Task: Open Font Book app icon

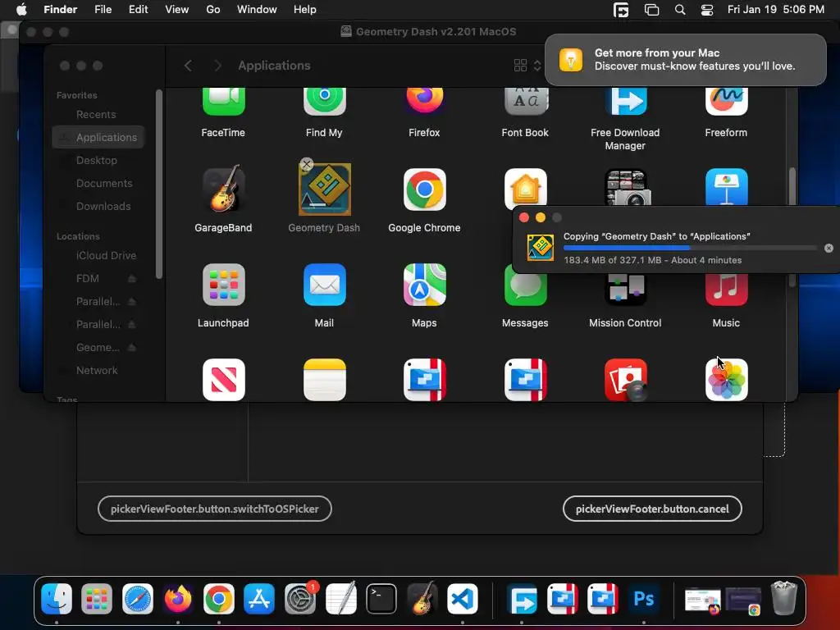Action: 526,102
